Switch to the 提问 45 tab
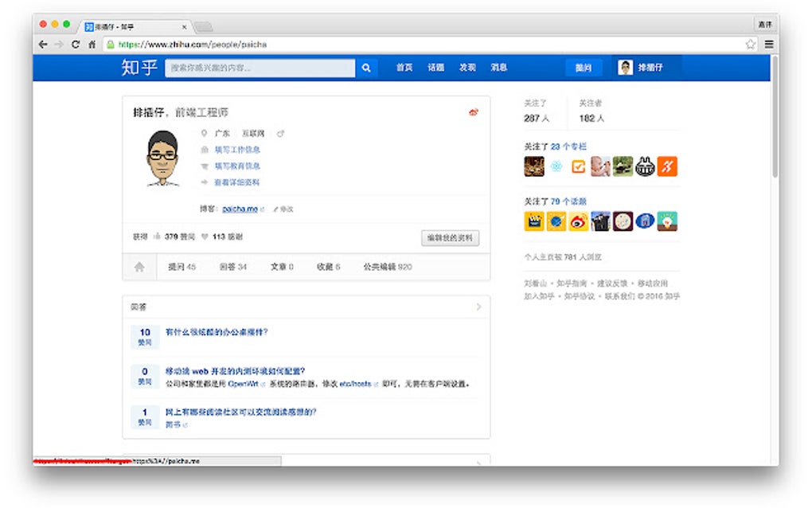This screenshot has width=812, height=508. pos(182,268)
